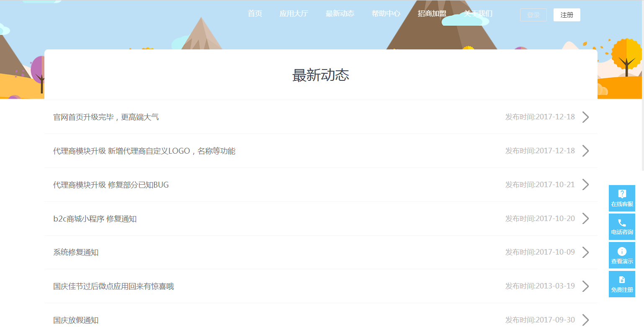Click the 免费注册 document icon
The image size is (644, 327).
[622, 283]
